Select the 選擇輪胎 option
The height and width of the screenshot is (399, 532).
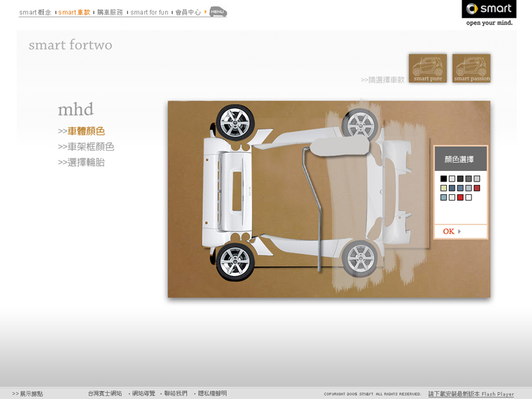point(81,162)
